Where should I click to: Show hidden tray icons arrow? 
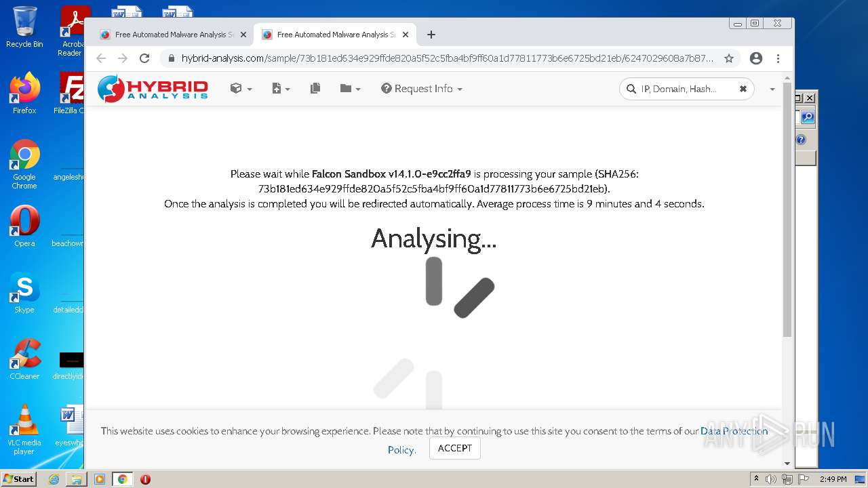(756, 479)
